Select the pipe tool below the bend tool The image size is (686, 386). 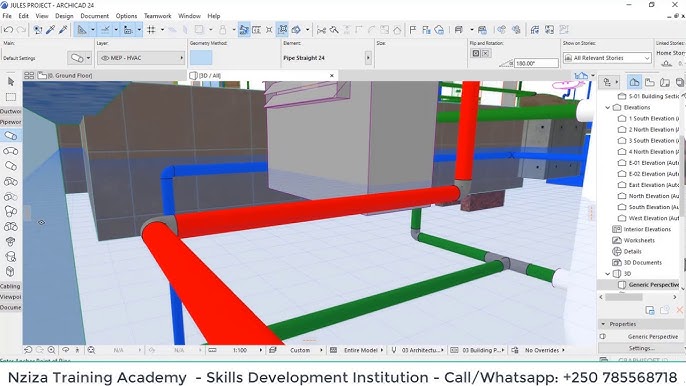click(x=11, y=166)
